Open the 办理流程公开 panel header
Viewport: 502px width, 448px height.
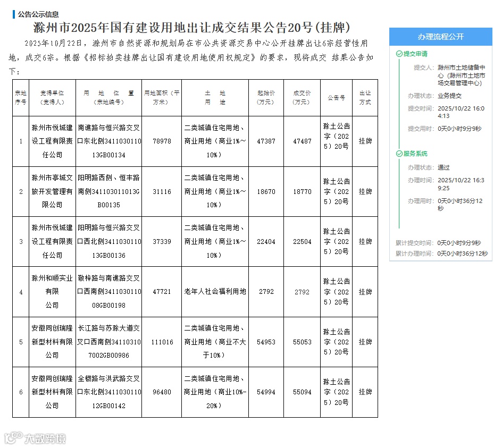pyautogui.click(x=440, y=37)
